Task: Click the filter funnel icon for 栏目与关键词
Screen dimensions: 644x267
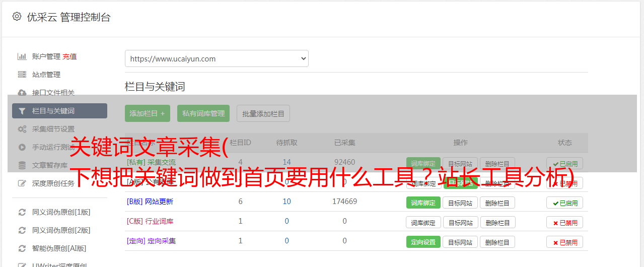Action: [x=22, y=111]
